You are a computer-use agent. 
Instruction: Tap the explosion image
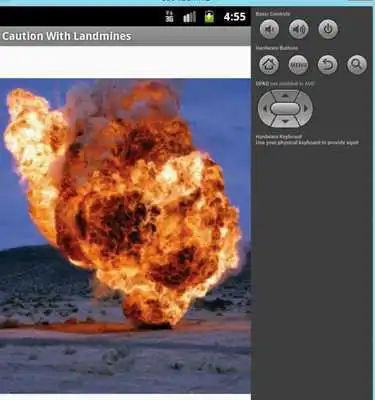coord(125,236)
